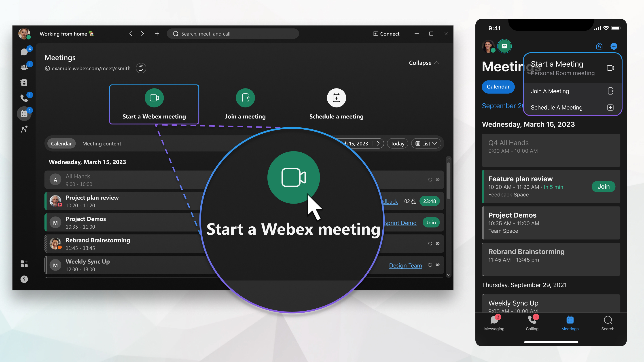Join the Project Demos meeting
Viewport: 644px width, 362px height.
pyautogui.click(x=431, y=222)
